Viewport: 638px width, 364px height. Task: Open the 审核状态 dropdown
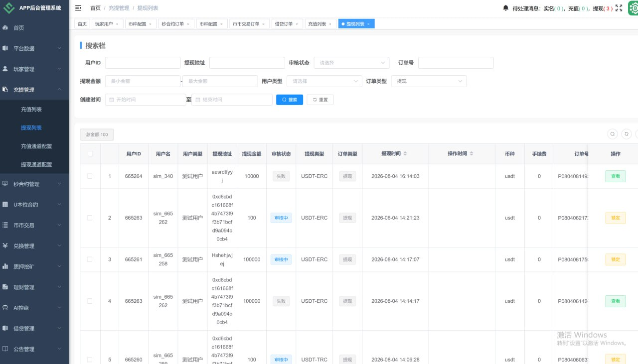point(351,63)
